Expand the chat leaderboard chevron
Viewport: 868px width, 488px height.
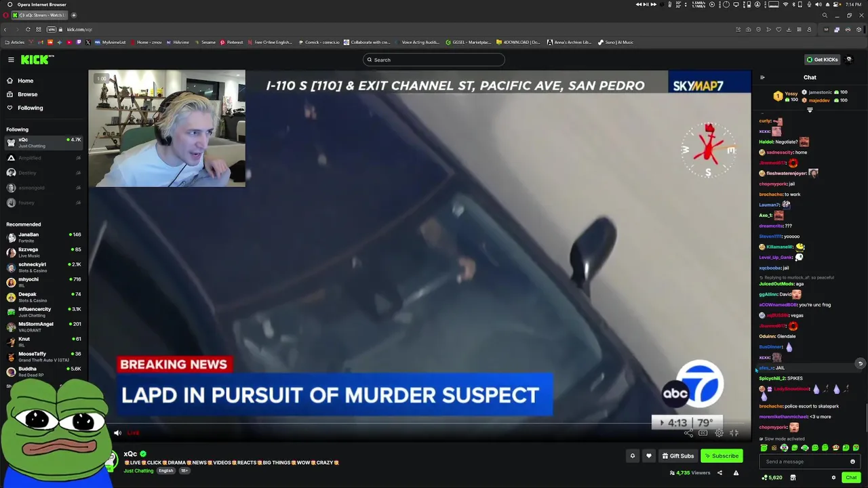[810, 110]
